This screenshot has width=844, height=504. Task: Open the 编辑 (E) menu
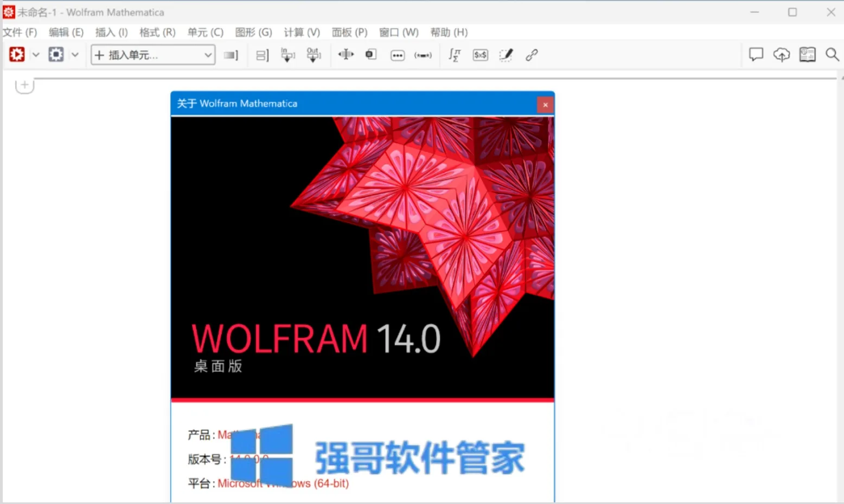pos(66,33)
